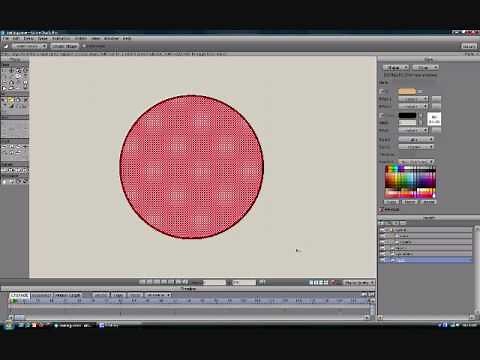Screen dimensions: 480x360
Task: Toggle the Advanced checkbox below palette
Action: click(382, 210)
